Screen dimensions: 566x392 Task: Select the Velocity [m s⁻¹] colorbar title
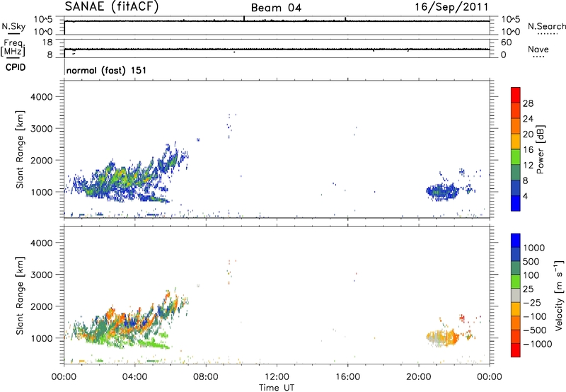tap(558, 295)
